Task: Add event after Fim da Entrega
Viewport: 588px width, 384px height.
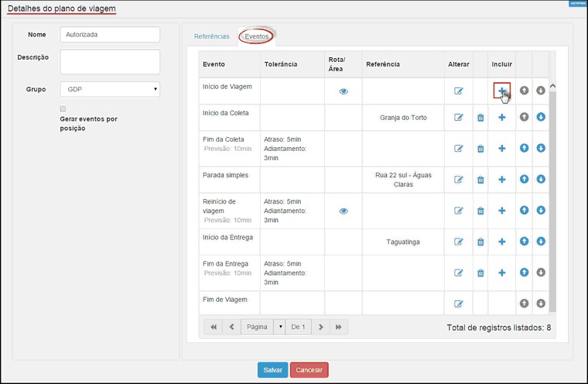Action: pyautogui.click(x=502, y=273)
